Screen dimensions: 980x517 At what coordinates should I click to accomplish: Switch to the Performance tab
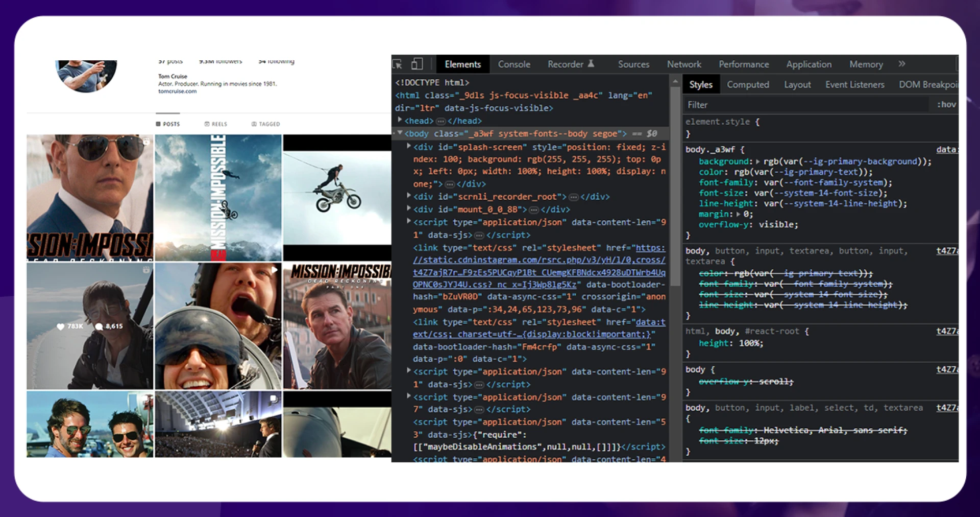(x=744, y=64)
